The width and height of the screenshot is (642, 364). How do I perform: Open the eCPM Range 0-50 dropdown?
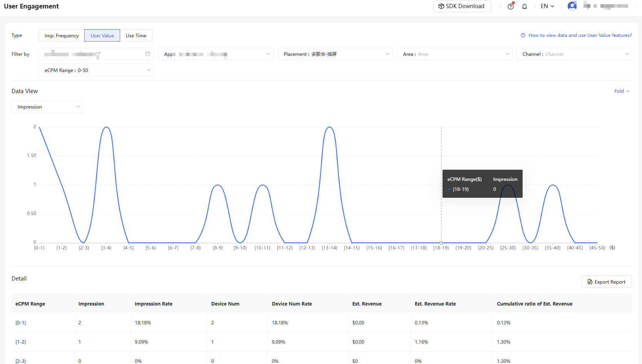pyautogui.click(x=96, y=70)
